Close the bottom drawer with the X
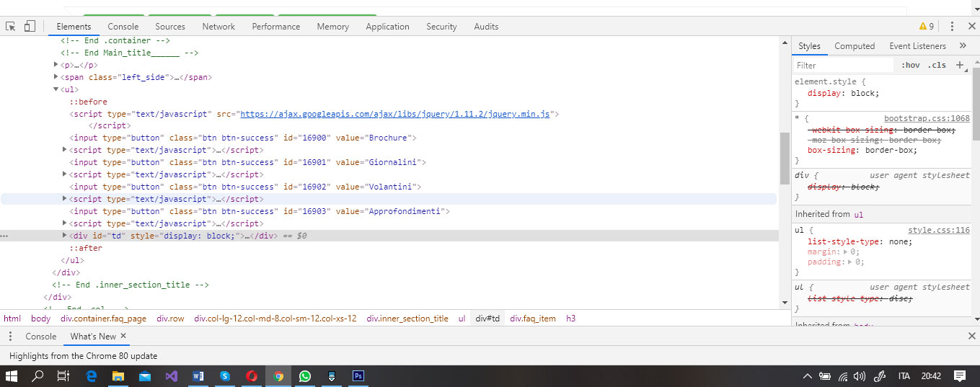The width and height of the screenshot is (980, 387). click(971, 337)
